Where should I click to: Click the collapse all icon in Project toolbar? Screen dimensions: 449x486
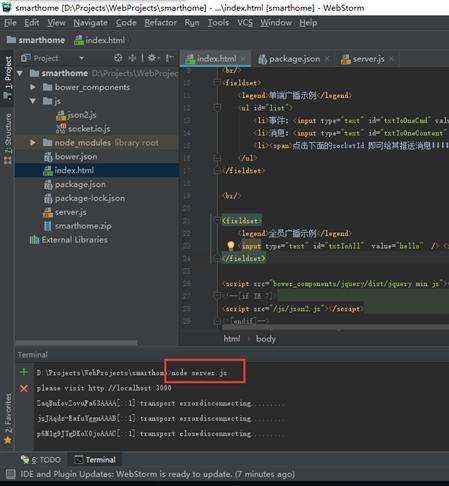coord(132,58)
